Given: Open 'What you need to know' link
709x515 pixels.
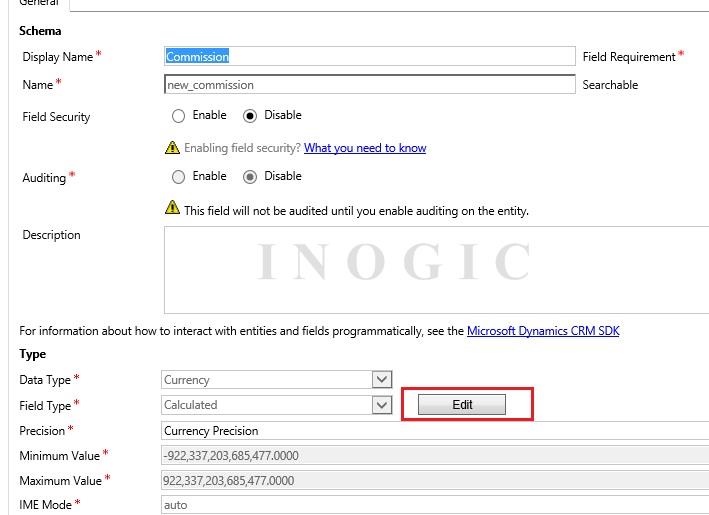Looking at the screenshot, I should pos(365,148).
